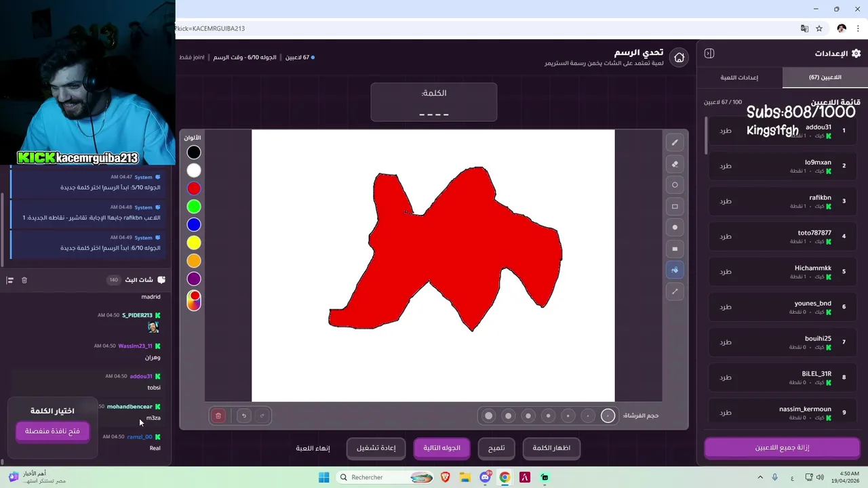
Task: Switch to Google Chrome in taskbar
Action: coord(505,477)
